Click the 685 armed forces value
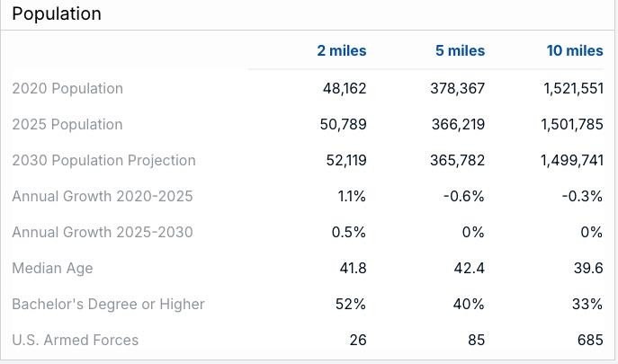The width and height of the screenshot is (618, 364). coord(590,340)
